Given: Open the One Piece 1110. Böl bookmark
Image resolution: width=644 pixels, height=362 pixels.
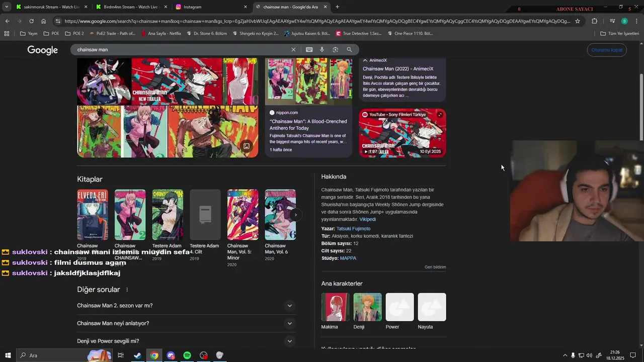Looking at the screenshot, I should pos(409,34).
